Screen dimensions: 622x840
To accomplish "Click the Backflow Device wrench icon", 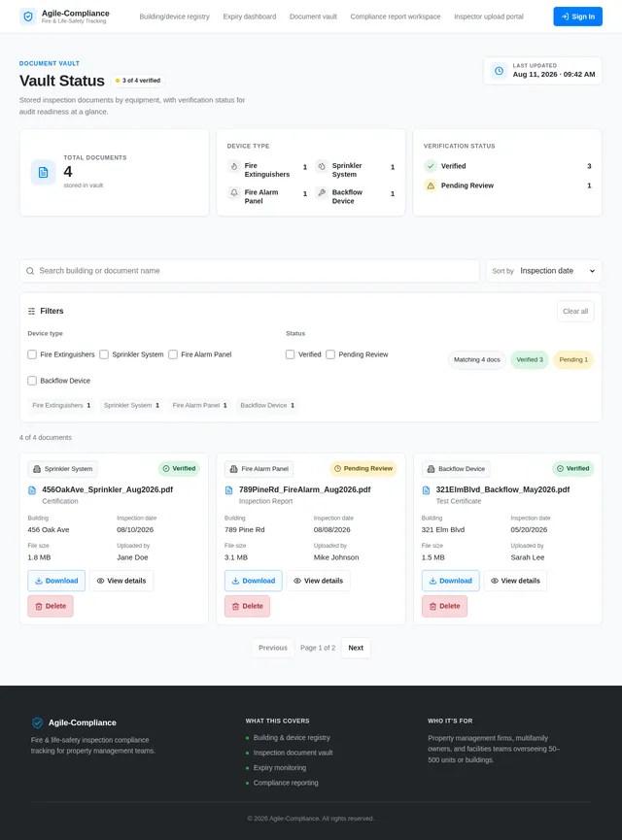I will (x=321, y=192).
